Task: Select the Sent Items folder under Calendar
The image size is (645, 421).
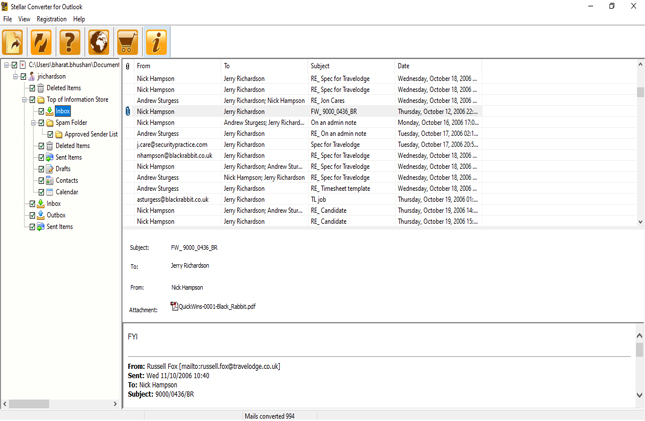Action: click(59, 226)
